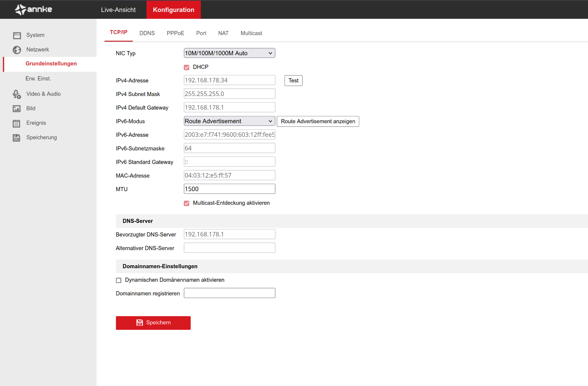Click the Test button next to IPv4-Adresse

(293, 80)
